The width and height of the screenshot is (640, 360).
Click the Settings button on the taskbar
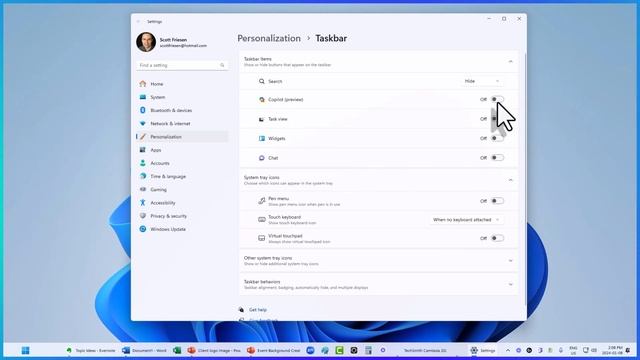click(483, 350)
